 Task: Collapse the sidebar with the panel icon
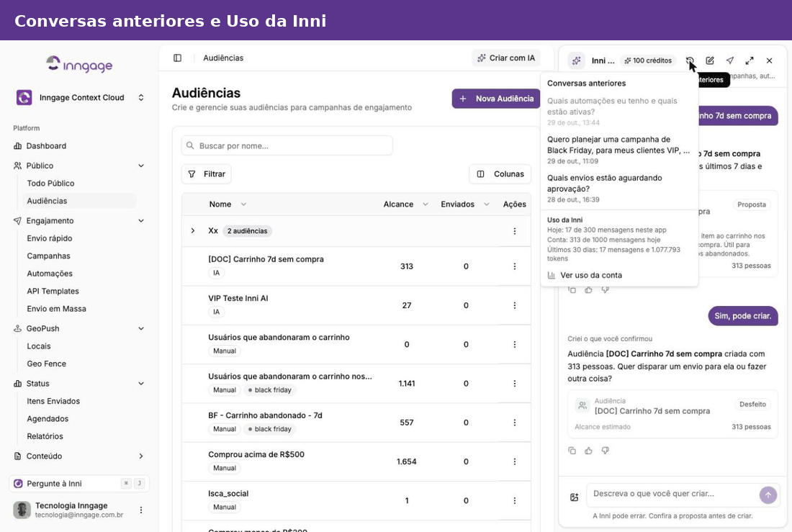(177, 58)
